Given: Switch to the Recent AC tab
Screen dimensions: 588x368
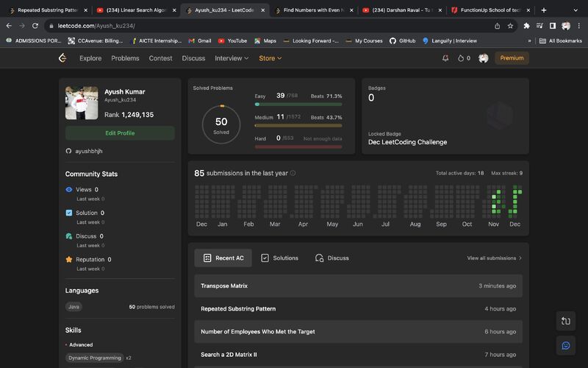Looking at the screenshot, I should pos(223,258).
